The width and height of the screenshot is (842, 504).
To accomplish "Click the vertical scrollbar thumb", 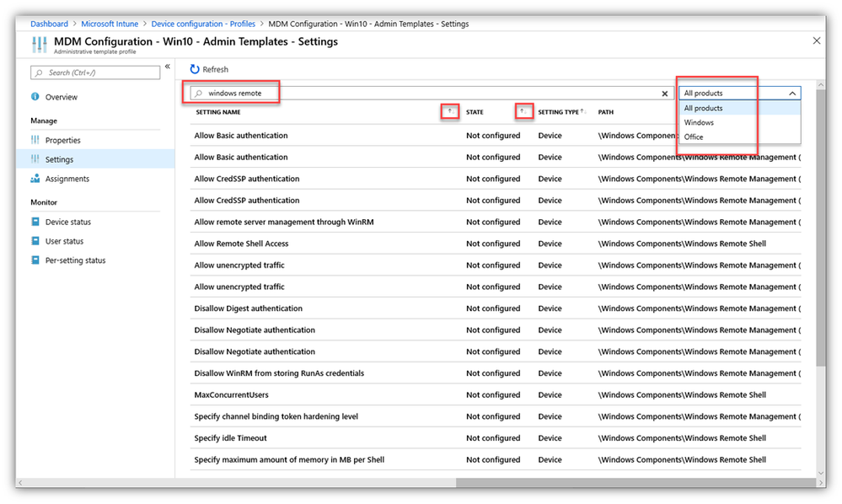I will click(821, 228).
